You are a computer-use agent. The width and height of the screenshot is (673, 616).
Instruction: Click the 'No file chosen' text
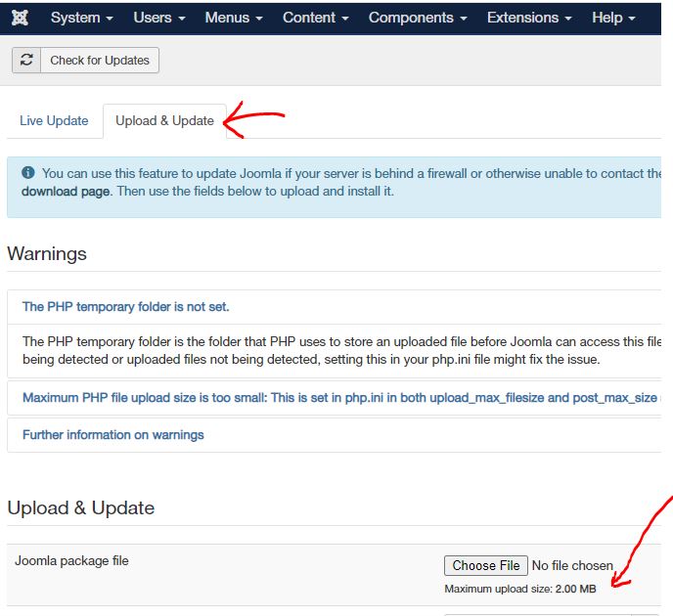click(572, 566)
